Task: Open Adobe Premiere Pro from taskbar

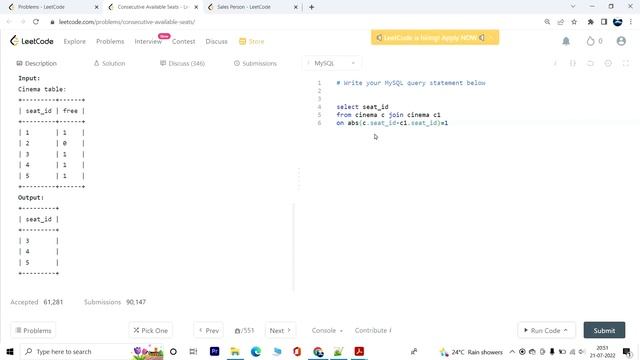Action: [214, 351]
